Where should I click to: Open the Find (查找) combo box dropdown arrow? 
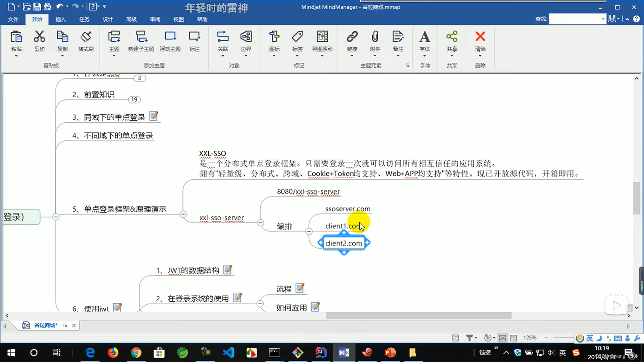603,19
